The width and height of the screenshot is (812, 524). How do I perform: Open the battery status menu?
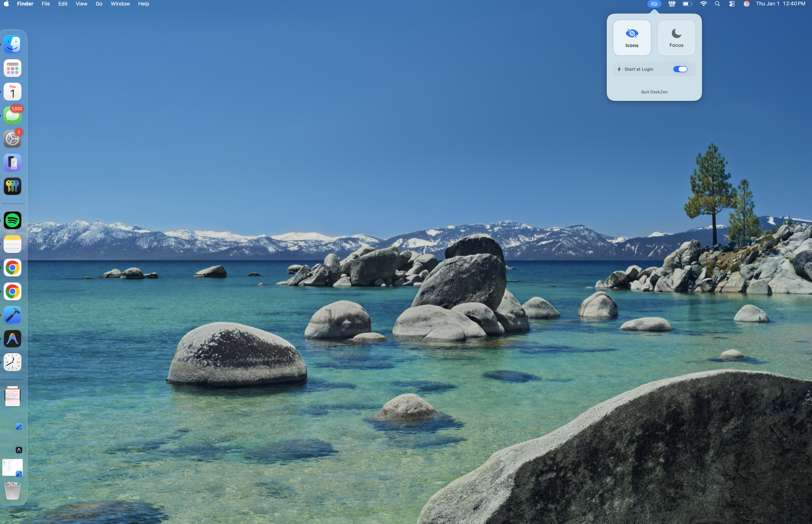(x=687, y=4)
